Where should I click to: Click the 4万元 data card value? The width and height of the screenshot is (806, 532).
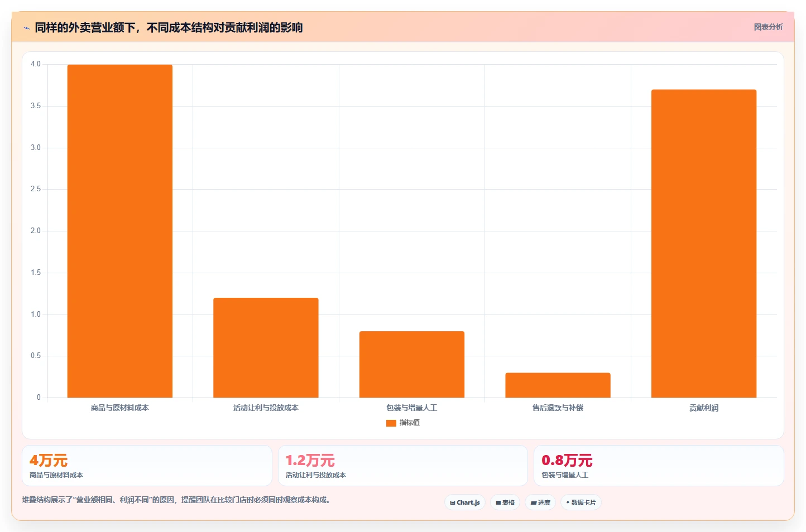click(x=49, y=461)
